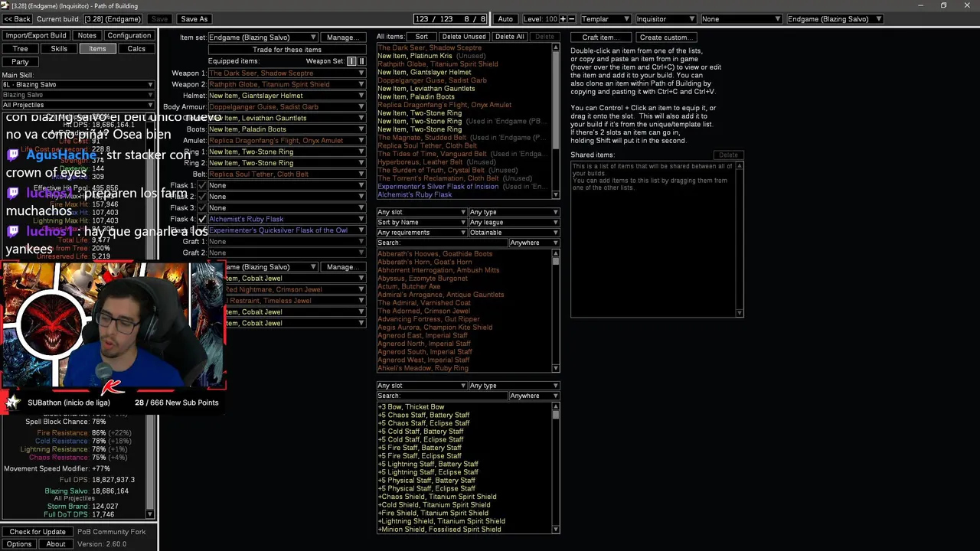Screen dimensions: 980x551
Task: Sort the All items list
Action: 422,37
